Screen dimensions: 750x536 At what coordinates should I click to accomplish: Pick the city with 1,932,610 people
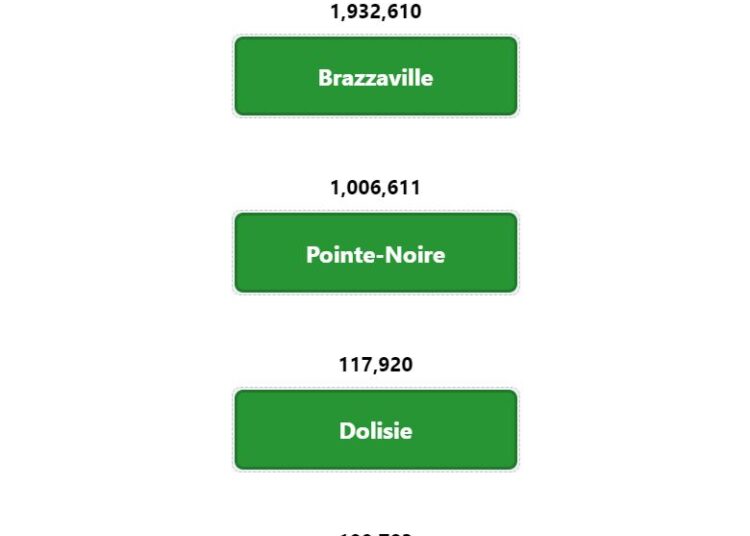pos(375,76)
